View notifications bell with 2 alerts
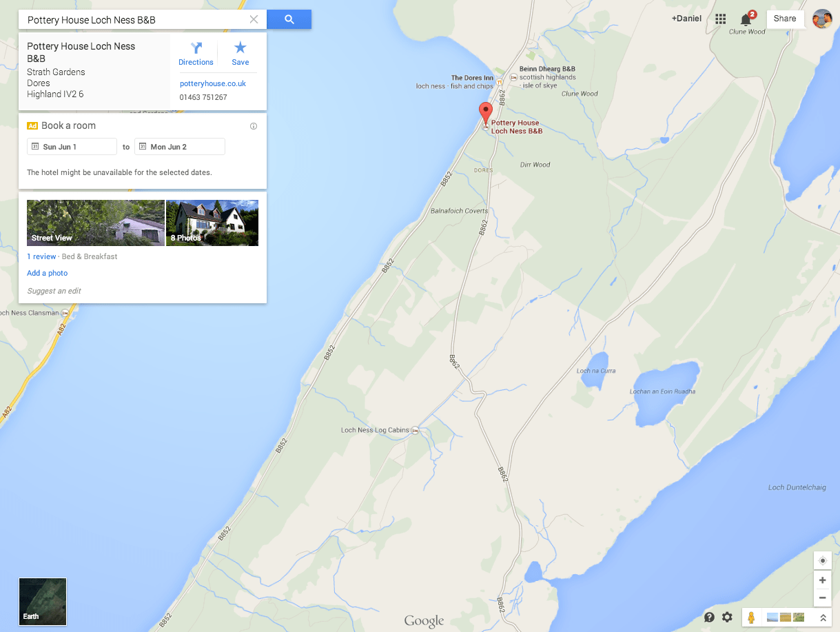Image resolution: width=840 pixels, height=632 pixels. point(746,19)
